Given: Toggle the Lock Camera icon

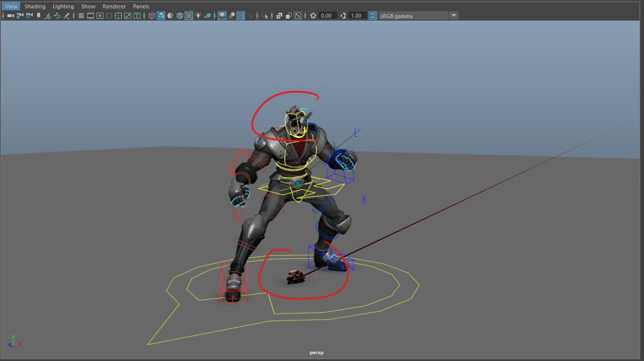Looking at the screenshot, I should [x=20, y=16].
